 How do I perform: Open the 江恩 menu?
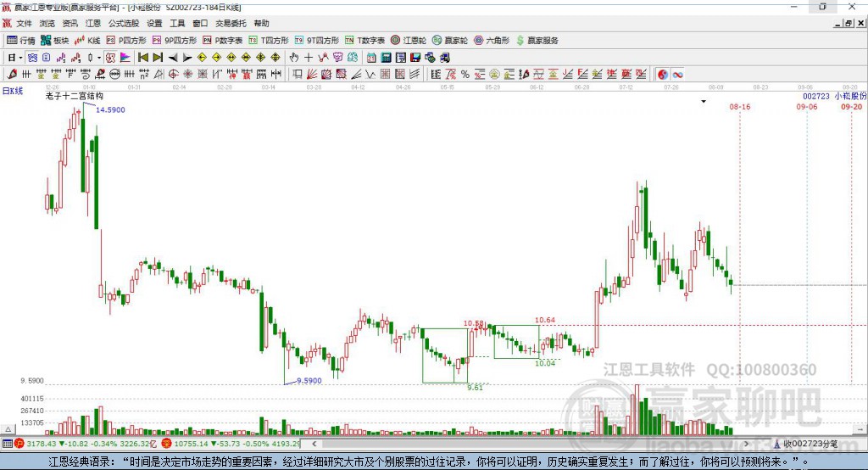click(x=93, y=23)
